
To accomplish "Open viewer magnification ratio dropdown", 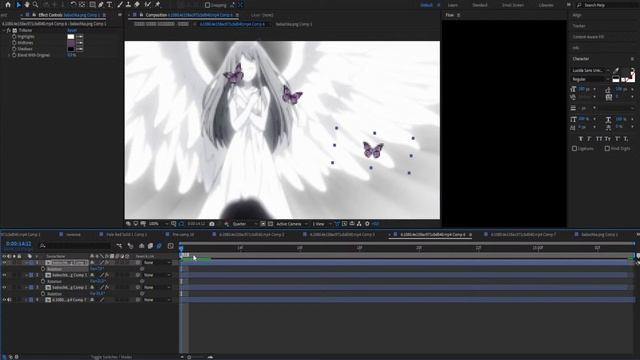I will [158, 224].
